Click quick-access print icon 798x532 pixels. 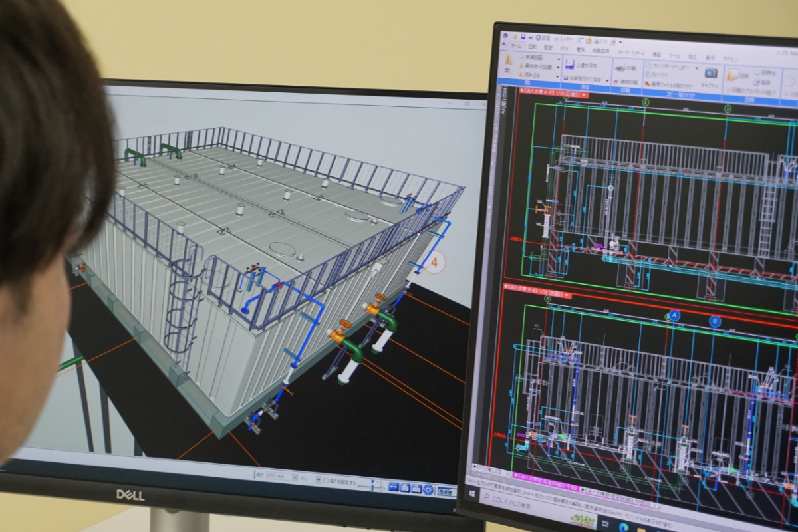pyautogui.click(x=531, y=37)
